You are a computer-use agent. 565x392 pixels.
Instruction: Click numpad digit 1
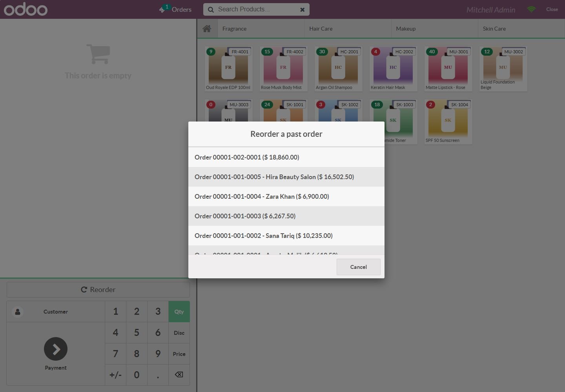115,312
